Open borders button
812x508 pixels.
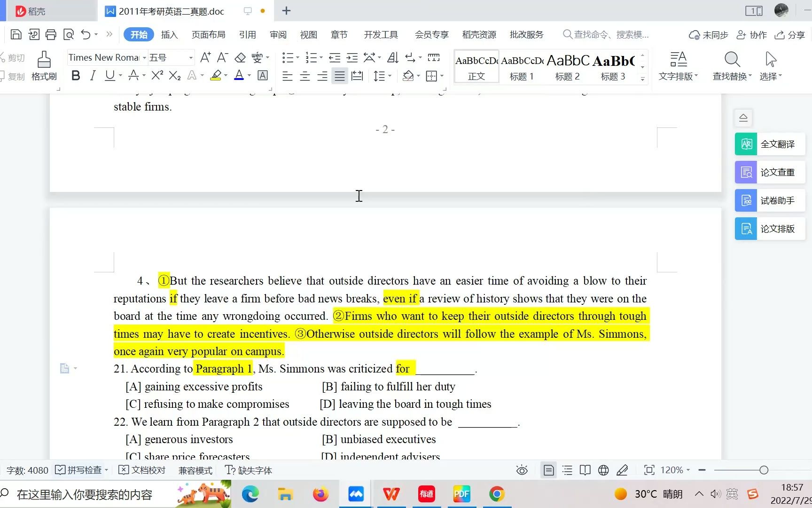pos(431,76)
